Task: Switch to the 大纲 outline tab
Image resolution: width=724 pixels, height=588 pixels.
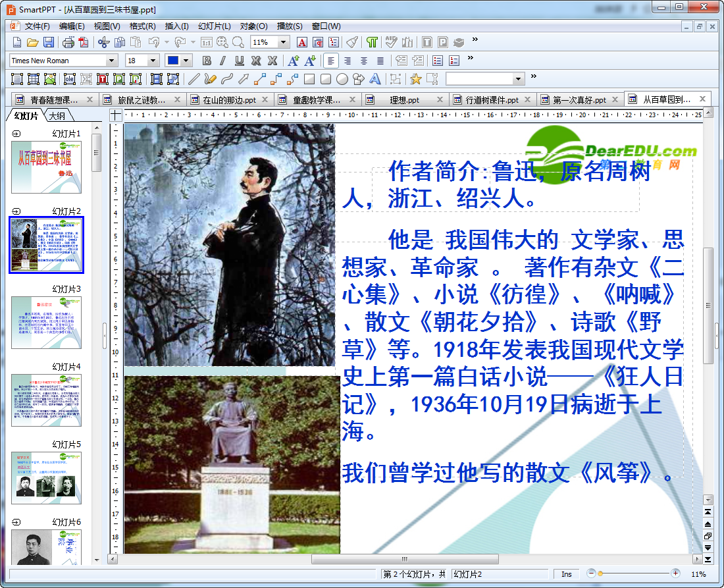Action: coord(57,116)
